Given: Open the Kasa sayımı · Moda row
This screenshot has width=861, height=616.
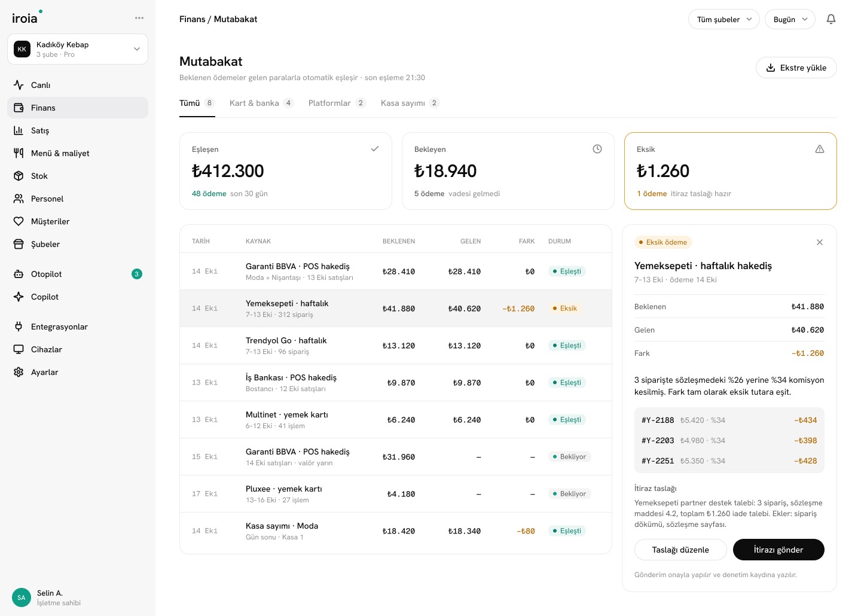Looking at the screenshot, I should (x=396, y=531).
